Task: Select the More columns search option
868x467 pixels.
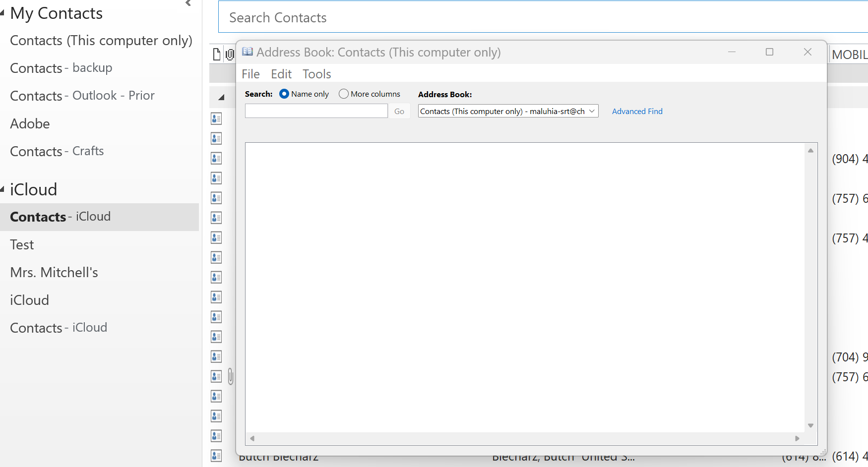Action: click(344, 94)
